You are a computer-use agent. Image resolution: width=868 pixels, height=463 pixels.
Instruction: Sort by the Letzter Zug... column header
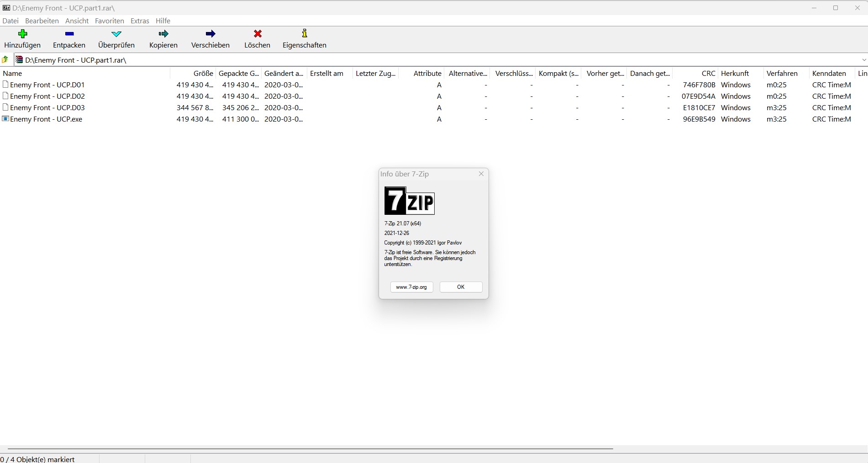coord(375,73)
